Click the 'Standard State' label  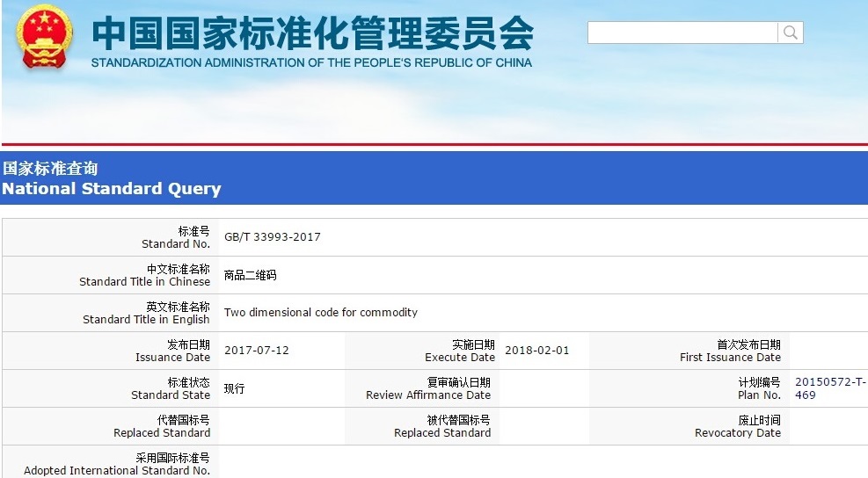click(x=171, y=395)
